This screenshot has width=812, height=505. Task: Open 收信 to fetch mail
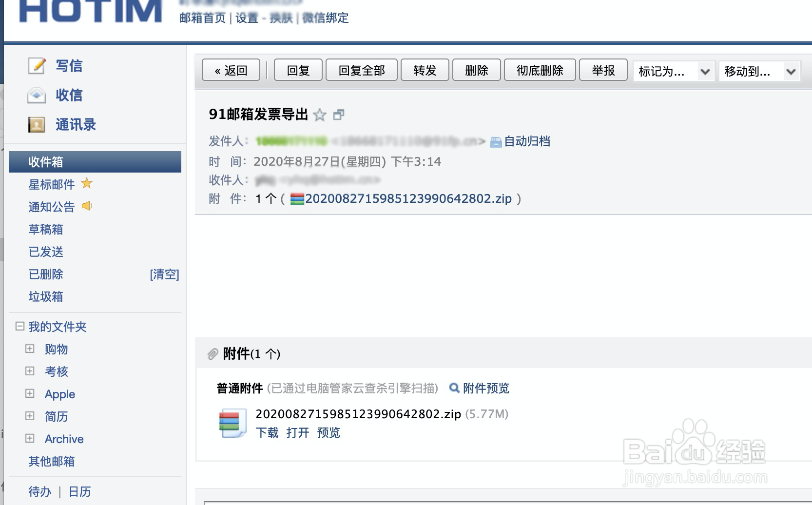tap(69, 95)
